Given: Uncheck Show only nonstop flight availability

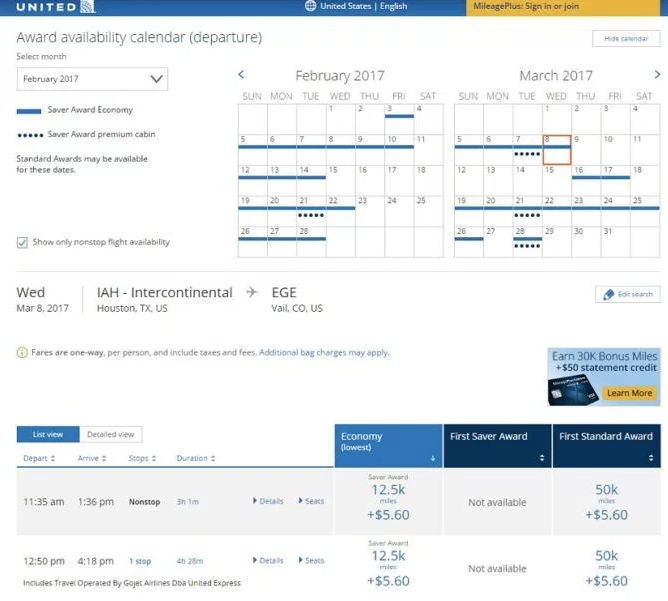Looking at the screenshot, I should coord(22,242).
